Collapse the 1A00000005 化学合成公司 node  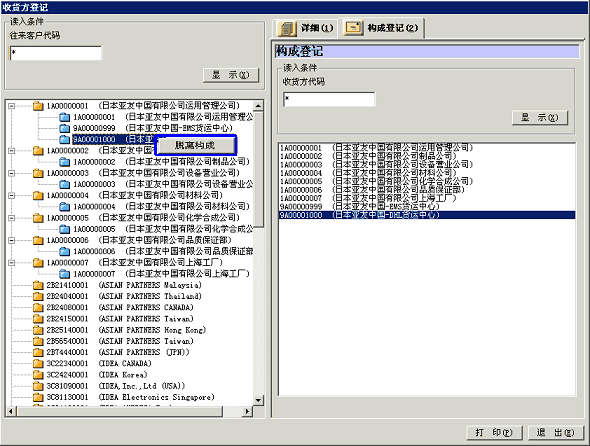coord(12,218)
